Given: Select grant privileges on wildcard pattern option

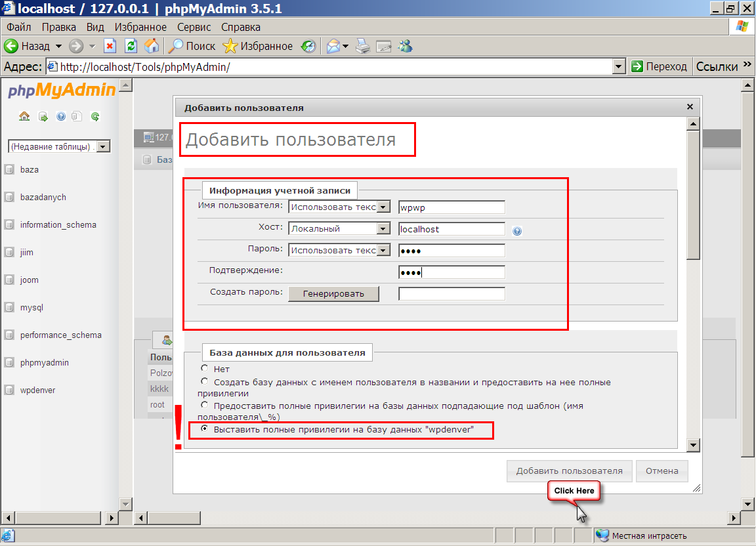Looking at the screenshot, I should pyautogui.click(x=205, y=405).
